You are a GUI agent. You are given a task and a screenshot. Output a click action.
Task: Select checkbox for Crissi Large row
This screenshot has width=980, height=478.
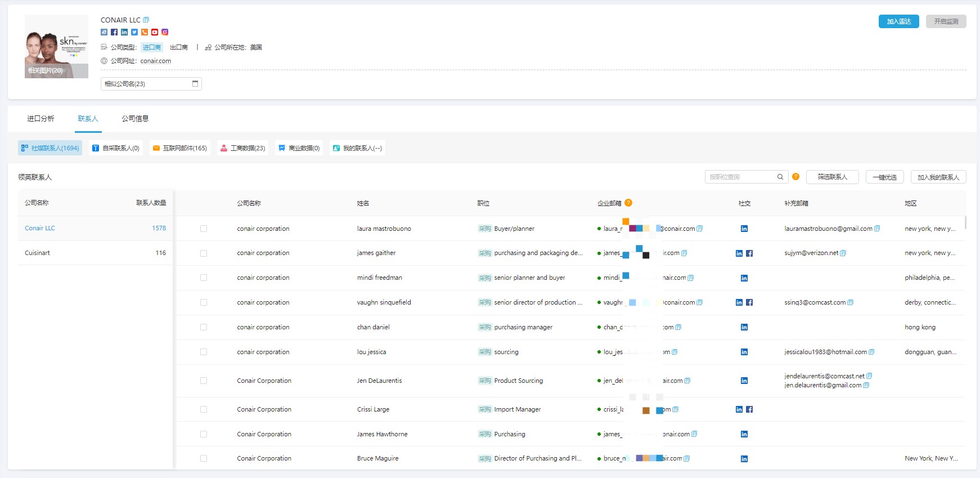(204, 409)
